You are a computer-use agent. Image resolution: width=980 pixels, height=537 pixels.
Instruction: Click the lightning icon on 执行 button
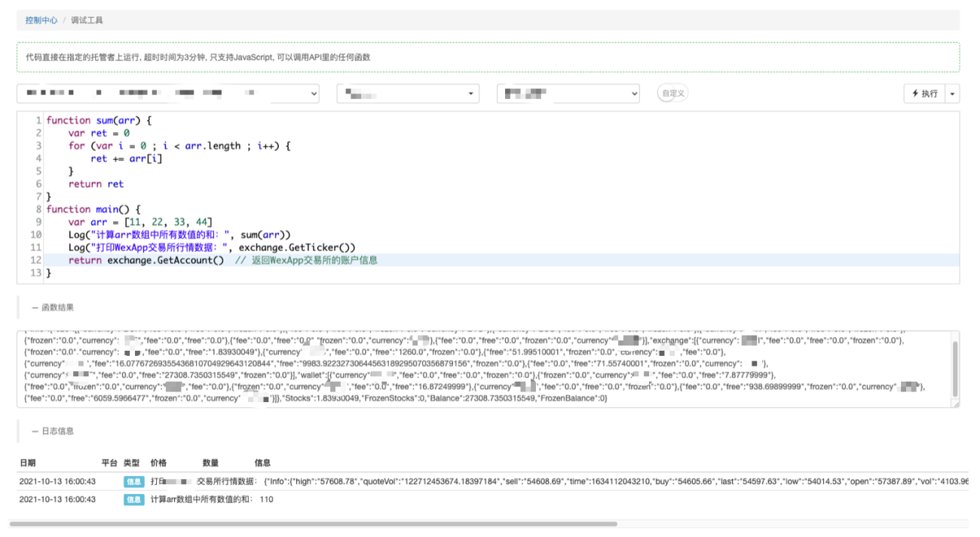point(915,94)
